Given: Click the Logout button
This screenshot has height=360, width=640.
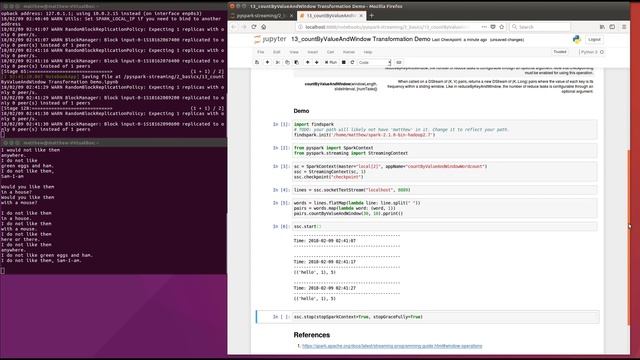Looking at the screenshot, I should coord(594,40).
